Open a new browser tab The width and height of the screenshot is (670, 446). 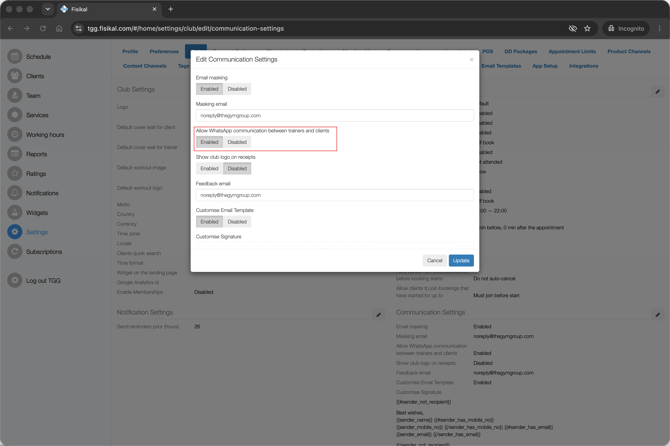(x=170, y=9)
